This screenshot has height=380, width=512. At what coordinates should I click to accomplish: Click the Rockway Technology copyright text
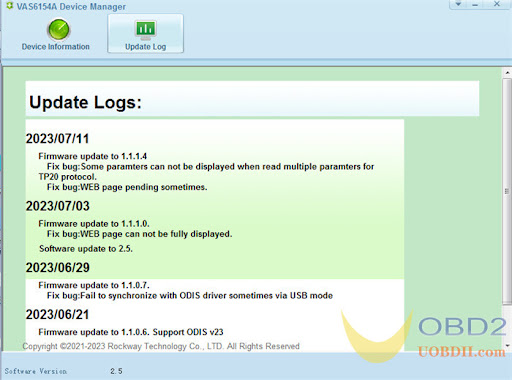pyautogui.click(x=161, y=346)
